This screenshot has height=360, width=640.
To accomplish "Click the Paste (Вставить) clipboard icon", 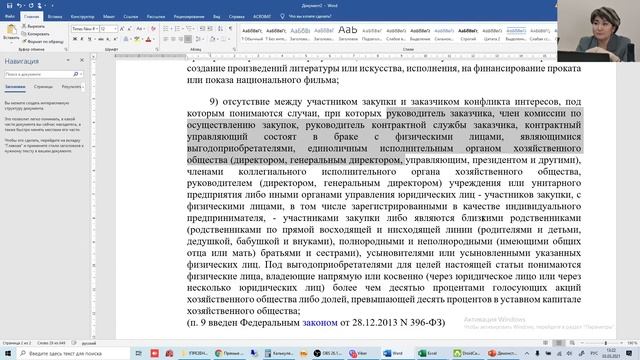I will pos(11,30).
